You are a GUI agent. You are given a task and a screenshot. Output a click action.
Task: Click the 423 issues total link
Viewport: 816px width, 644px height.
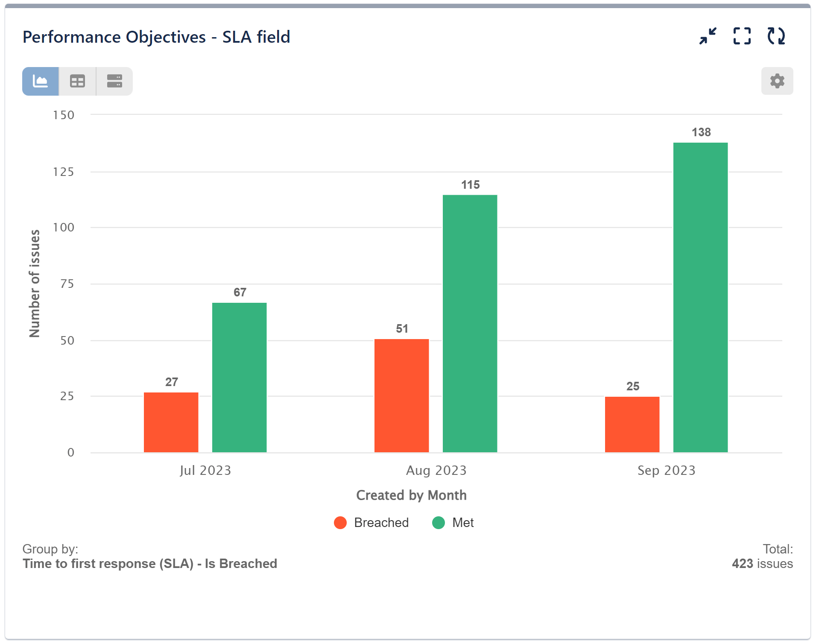pos(762,564)
